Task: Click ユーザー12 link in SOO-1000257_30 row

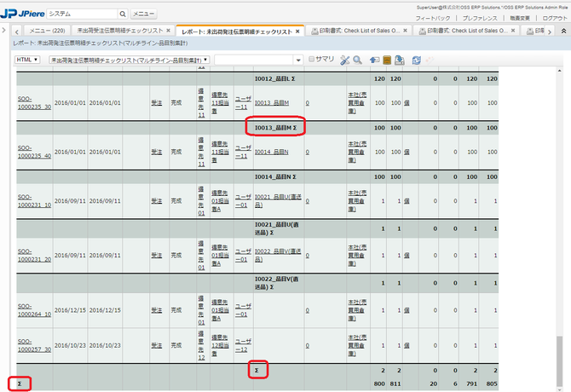Action: pyautogui.click(x=243, y=345)
